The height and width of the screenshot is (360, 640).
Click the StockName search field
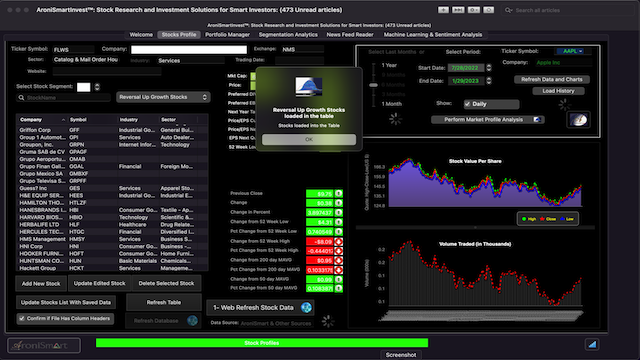(x=64, y=98)
